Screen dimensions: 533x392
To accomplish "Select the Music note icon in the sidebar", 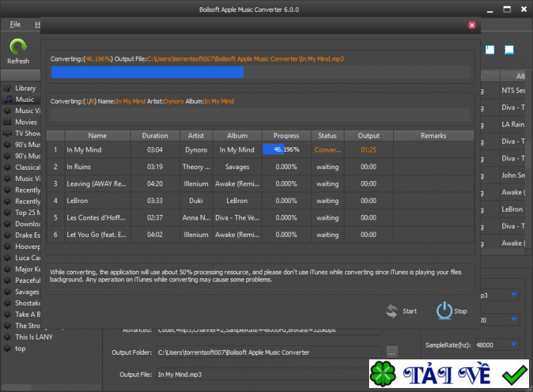I will [7, 99].
